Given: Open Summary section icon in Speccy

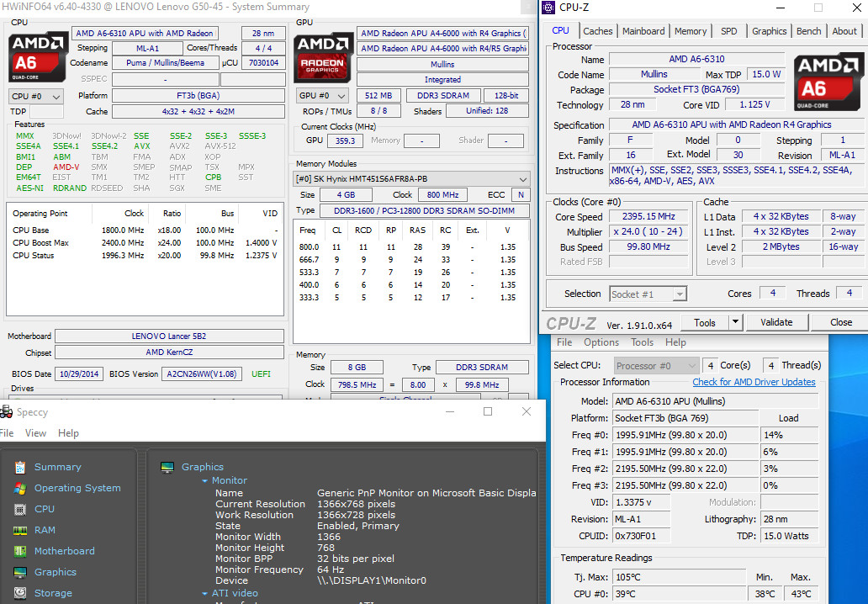Looking at the screenshot, I should [20, 467].
